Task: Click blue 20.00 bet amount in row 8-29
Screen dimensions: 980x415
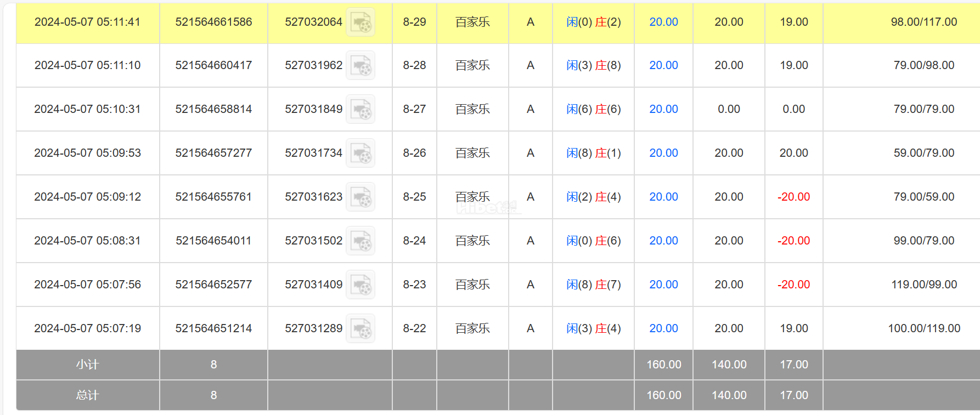Action: click(663, 22)
